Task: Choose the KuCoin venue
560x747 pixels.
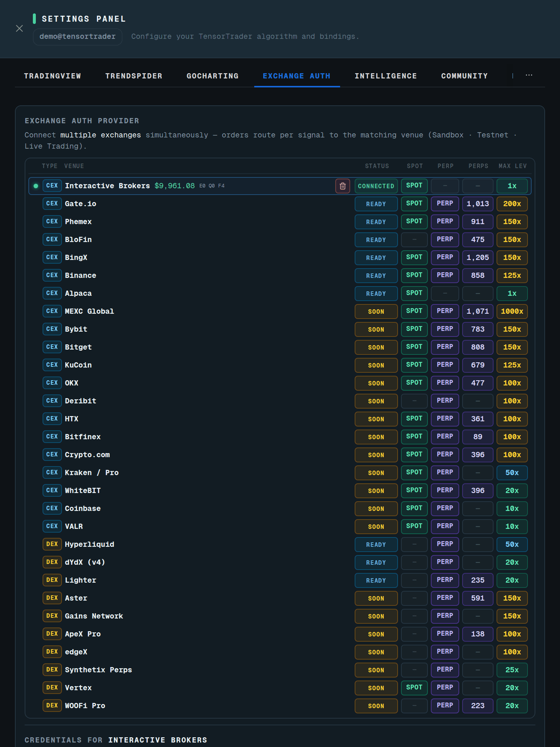Action: 280,365
